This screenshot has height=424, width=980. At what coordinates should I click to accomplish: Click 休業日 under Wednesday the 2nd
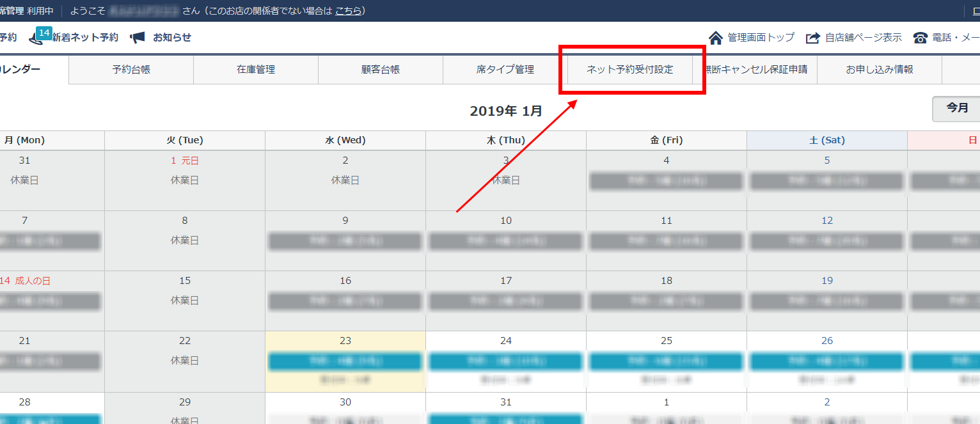[345, 180]
